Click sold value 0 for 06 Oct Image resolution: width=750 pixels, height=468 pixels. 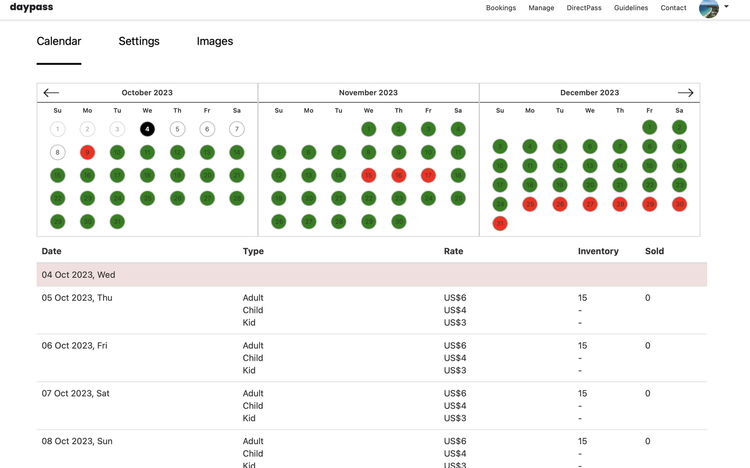click(x=648, y=345)
